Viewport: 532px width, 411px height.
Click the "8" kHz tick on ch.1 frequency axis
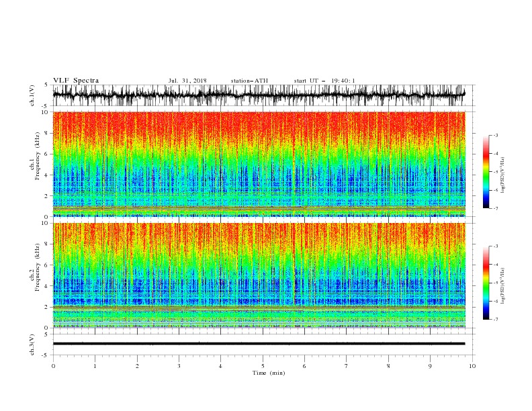pyautogui.click(x=47, y=133)
